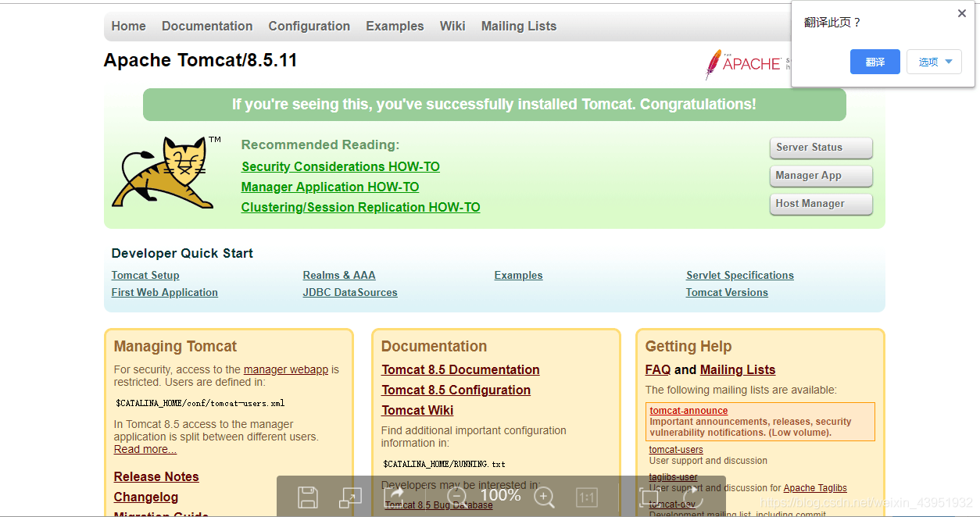This screenshot has height=517, width=980.
Task: Open Tomcat 8.5 Configuration link
Action: click(456, 390)
